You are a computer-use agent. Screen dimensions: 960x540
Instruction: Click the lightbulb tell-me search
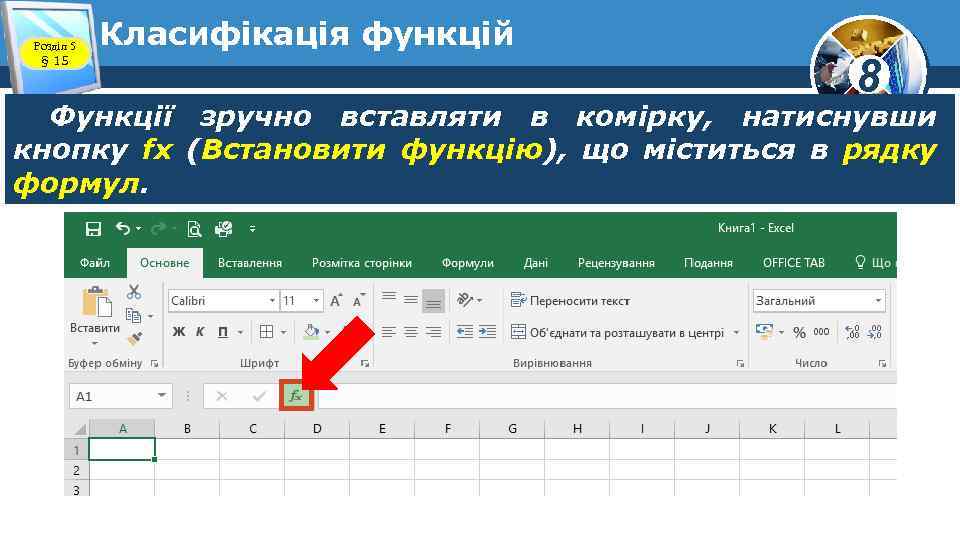coord(860,263)
